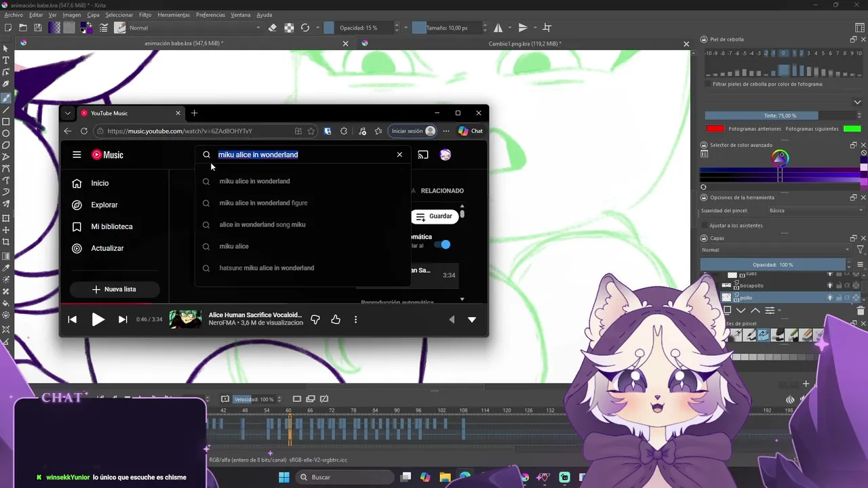
Task: Switch to the 'Cambio1.png.kra' document tab
Action: pos(525,43)
